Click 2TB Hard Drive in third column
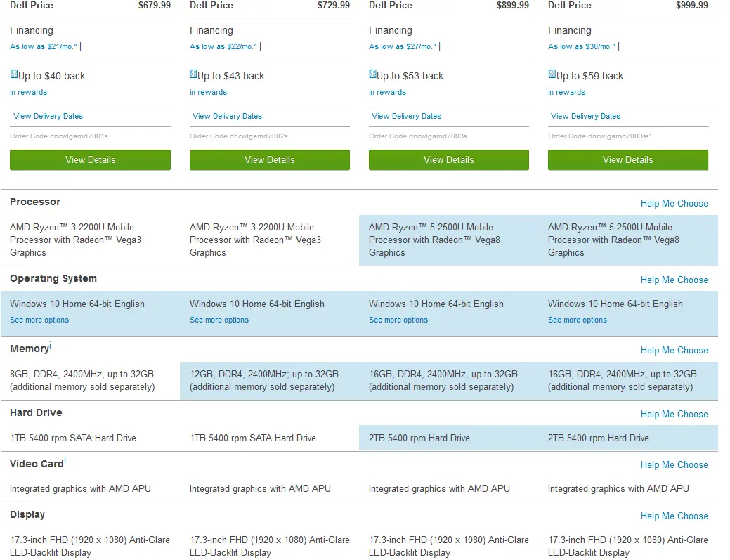The width and height of the screenshot is (730, 560). tap(419, 438)
